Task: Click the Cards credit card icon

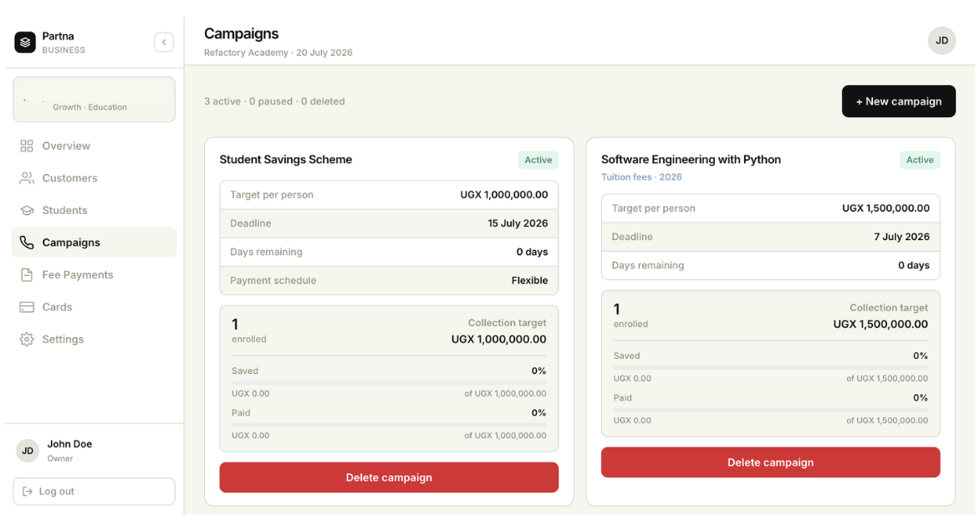Action: [x=26, y=307]
